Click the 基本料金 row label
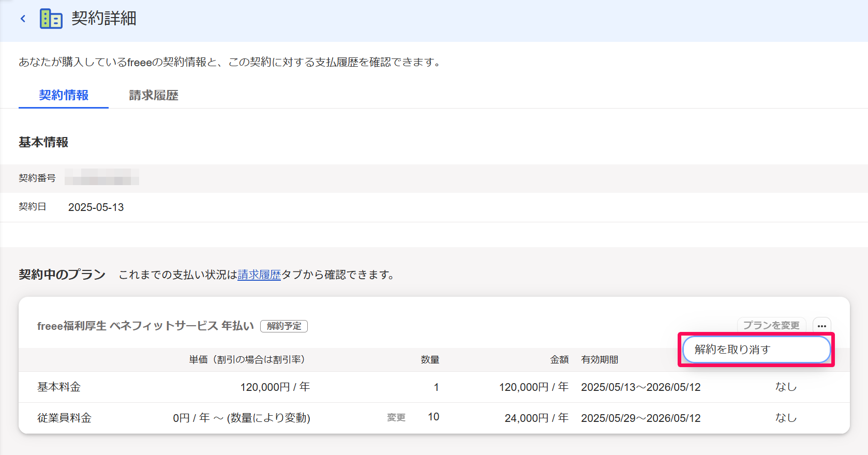This screenshot has height=455, width=868. (59, 387)
